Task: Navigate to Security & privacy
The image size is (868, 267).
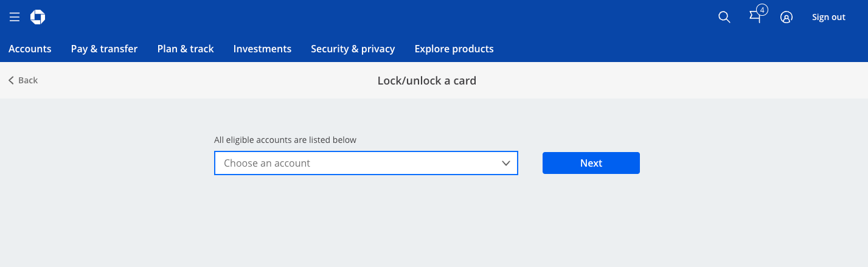Action: (x=353, y=49)
